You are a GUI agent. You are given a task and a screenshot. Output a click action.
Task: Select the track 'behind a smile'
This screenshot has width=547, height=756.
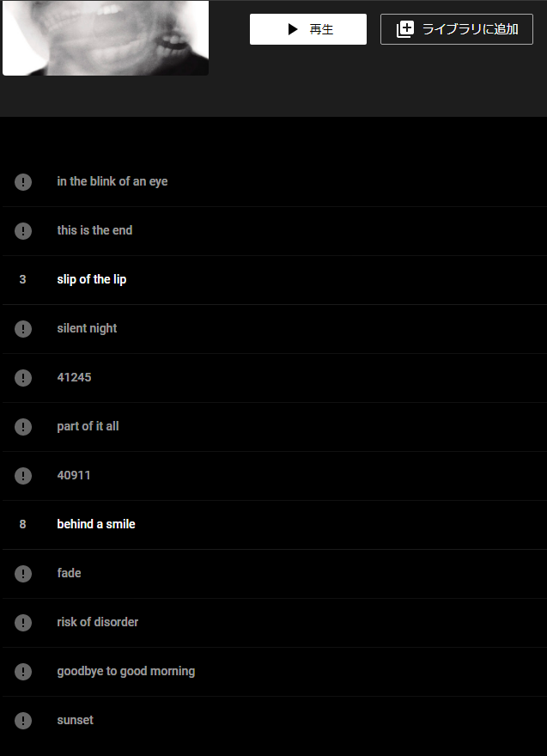[275, 525]
